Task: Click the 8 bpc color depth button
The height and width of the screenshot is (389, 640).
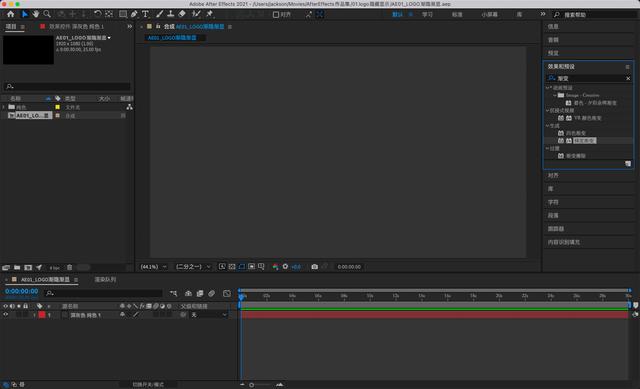Action: pos(54,268)
